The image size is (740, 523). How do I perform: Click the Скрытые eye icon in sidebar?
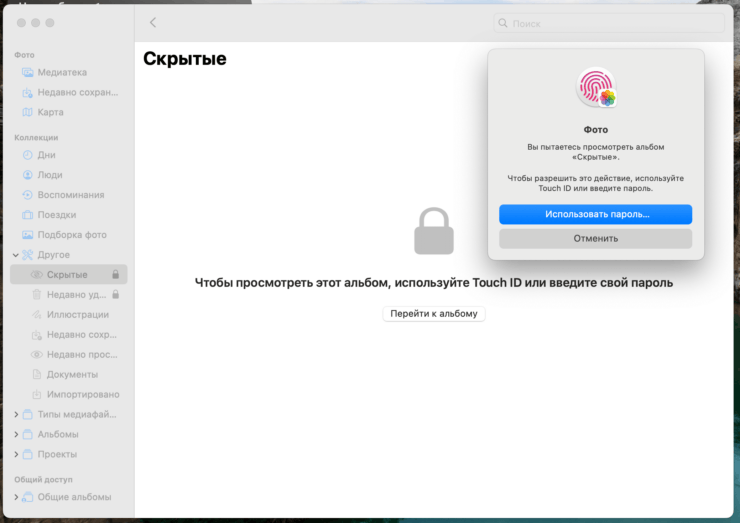pyautogui.click(x=37, y=275)
